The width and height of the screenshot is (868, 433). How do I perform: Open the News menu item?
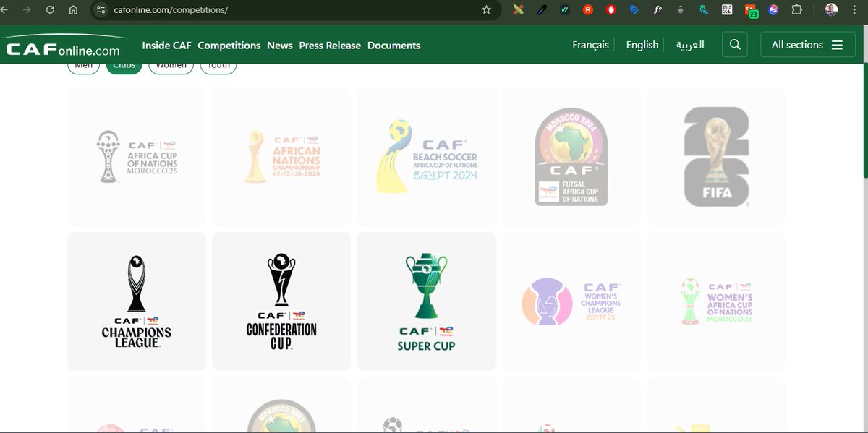point(280,45)
